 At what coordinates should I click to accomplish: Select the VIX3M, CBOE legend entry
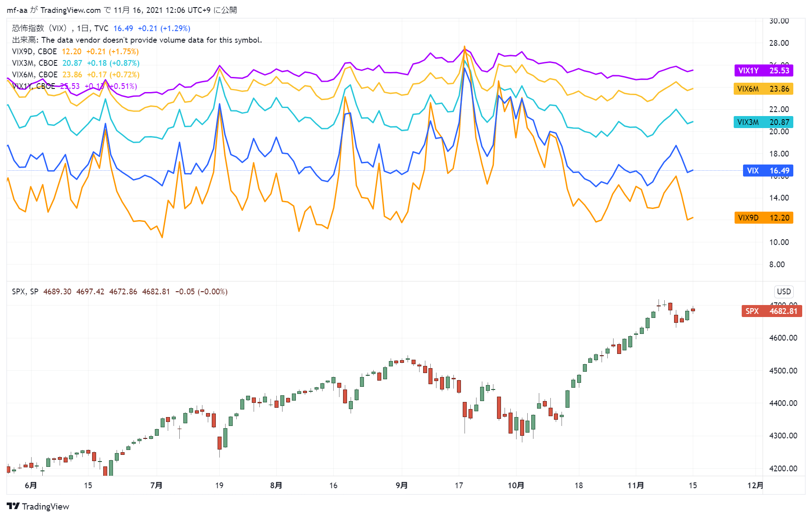point(35,63)
